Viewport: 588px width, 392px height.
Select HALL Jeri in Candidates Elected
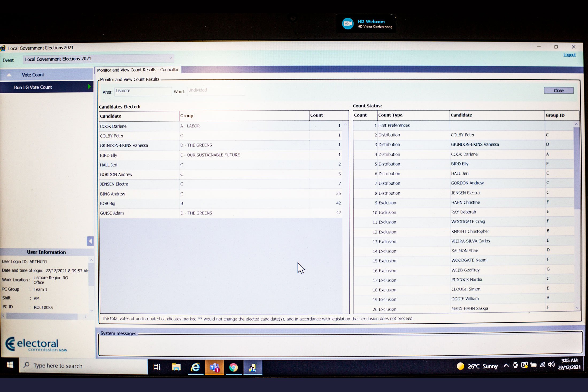pyautogui.click(x=220, y=165)
